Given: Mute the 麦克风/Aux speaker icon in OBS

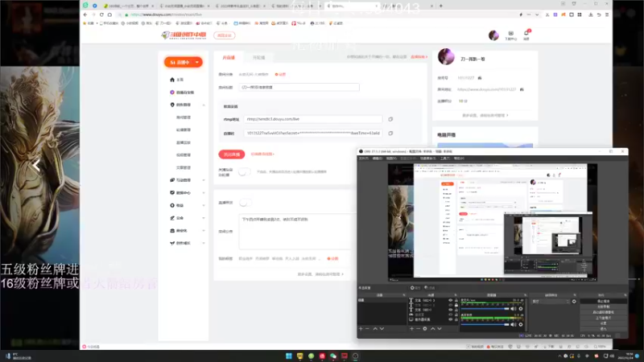Looking at the screenshot, I should coord(514,309).
